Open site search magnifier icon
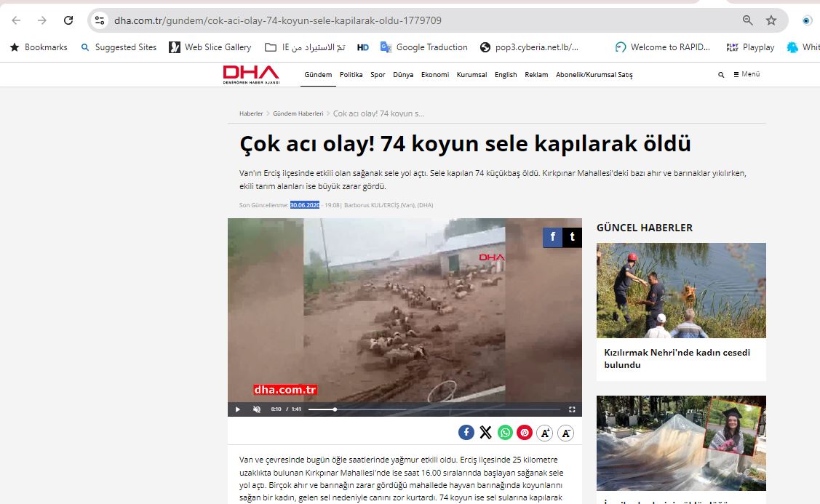This screenshot has width=820, height=504. (721, 75)
